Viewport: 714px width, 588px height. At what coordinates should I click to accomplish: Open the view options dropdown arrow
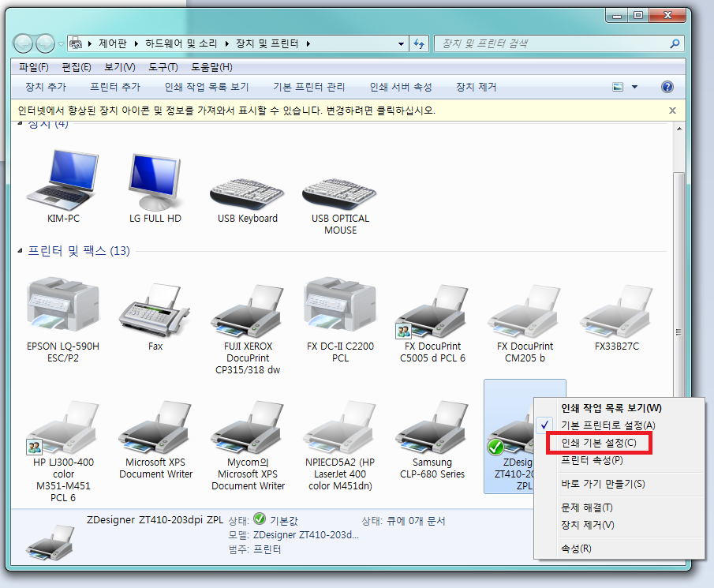tap(634, 87)
